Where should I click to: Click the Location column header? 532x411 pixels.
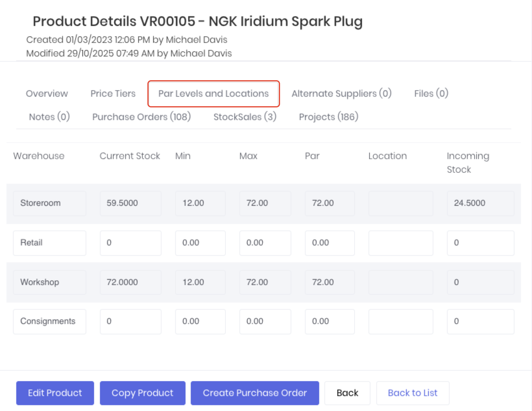[387, 156]
